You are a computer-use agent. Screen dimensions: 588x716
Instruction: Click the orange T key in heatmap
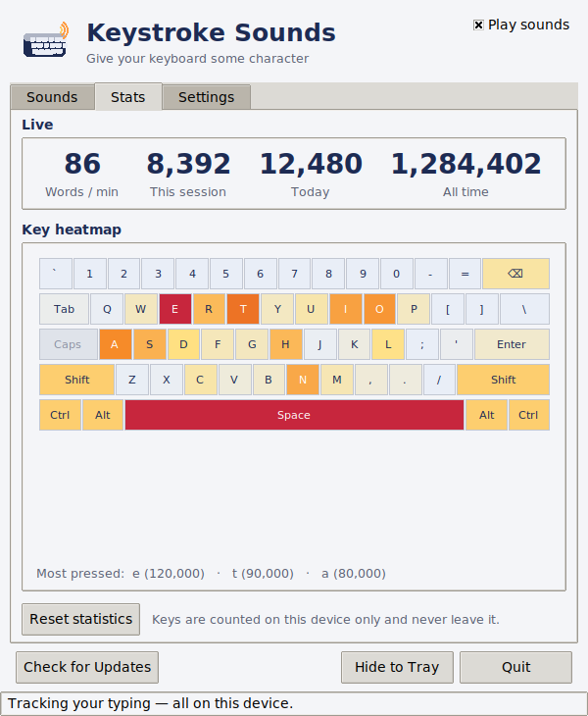243,309
